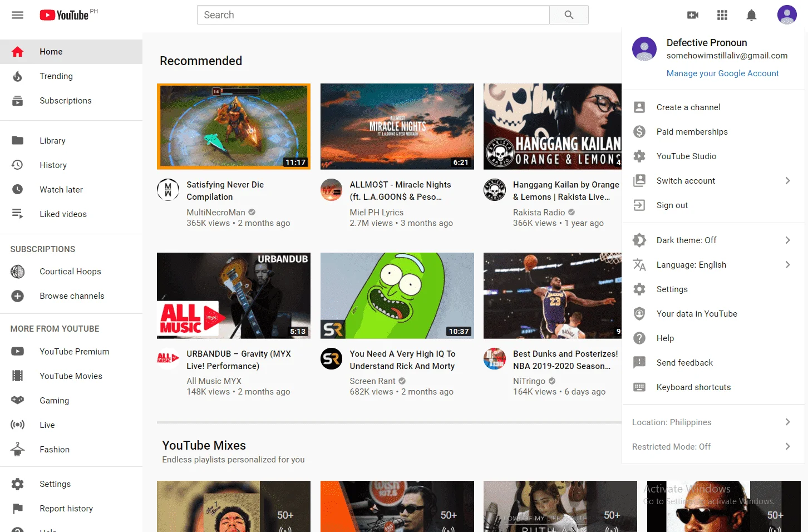Click the Home house icon
Image resolution: width=808 pixels, height=532 pixels.
point(18,52)
